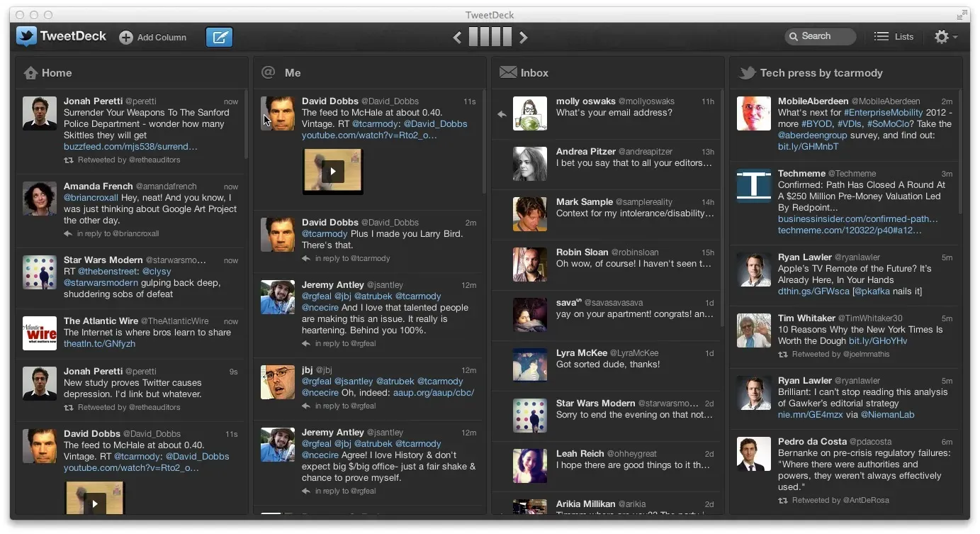Add a new column
This screenshot has height=534, width=980.
(152, 38)
